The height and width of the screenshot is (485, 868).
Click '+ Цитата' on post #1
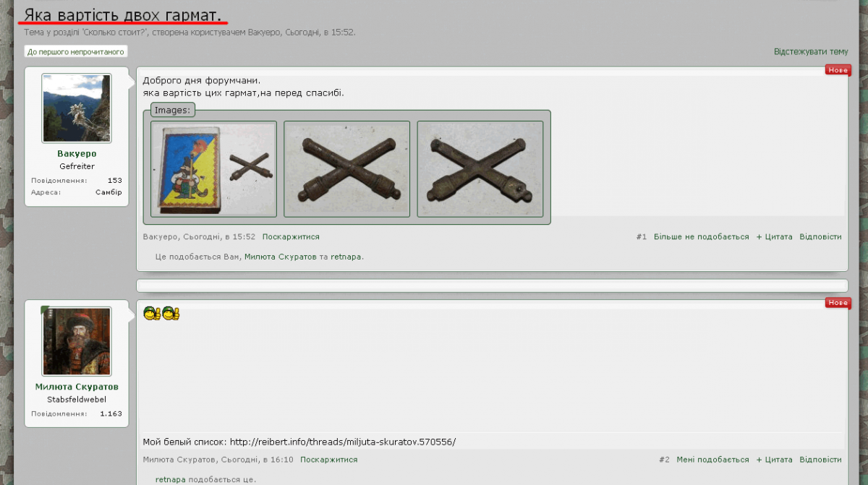[x=775, y=237]
